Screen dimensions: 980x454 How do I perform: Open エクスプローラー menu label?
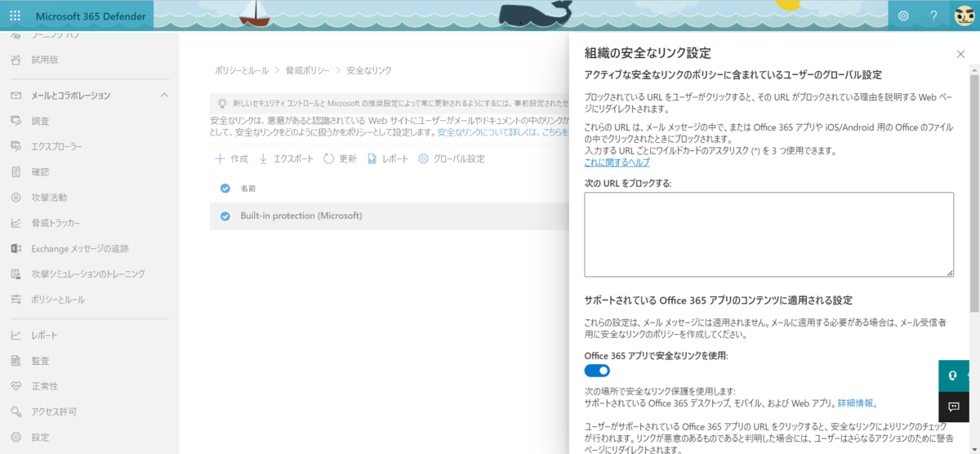click(x=56, y=146)
